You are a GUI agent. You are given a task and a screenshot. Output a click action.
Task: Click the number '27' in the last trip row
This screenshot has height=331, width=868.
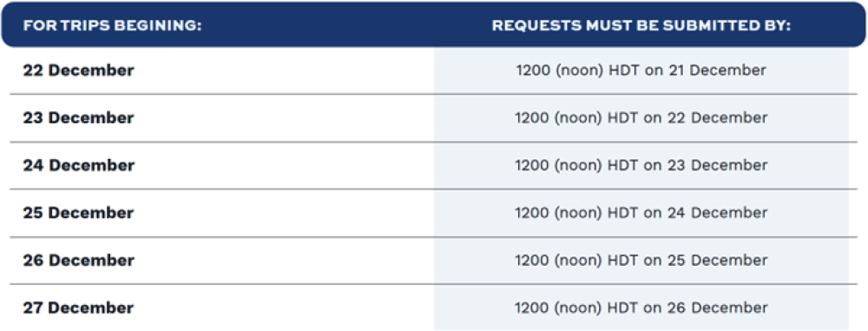33,308
